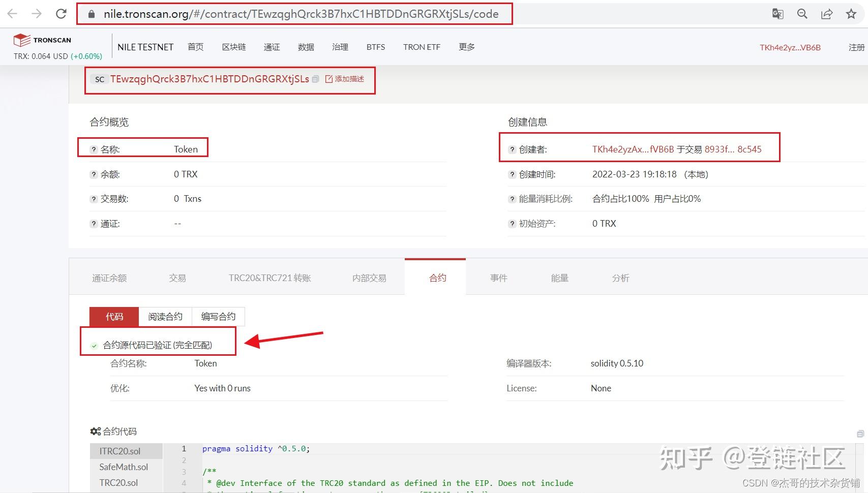Open the BTFS menu
The width and height of the screenshot is (868, 493).
tap(376, 47)
